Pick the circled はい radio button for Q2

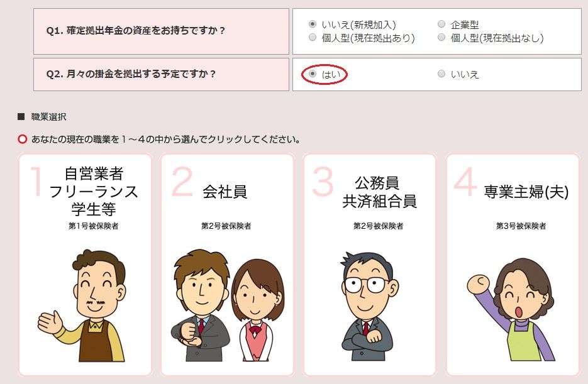(313, 74)
